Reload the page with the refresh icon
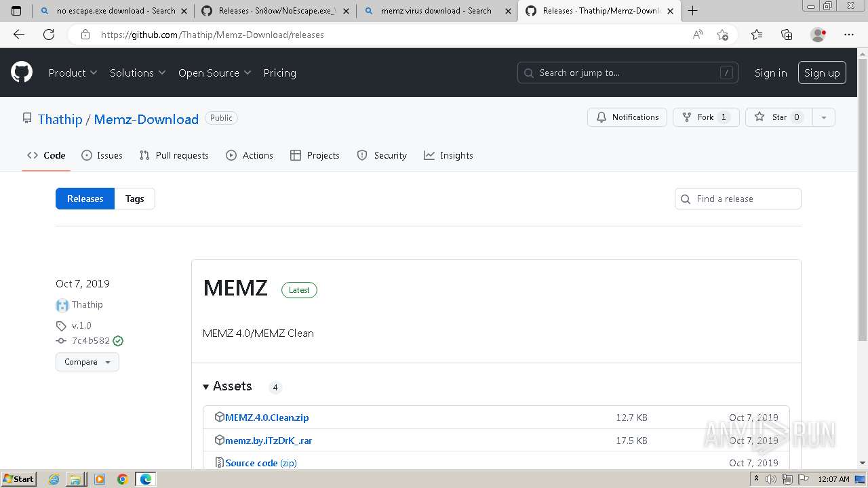This screenshot has width=868, height=488. pyautogui.click(x=49, y=35)
